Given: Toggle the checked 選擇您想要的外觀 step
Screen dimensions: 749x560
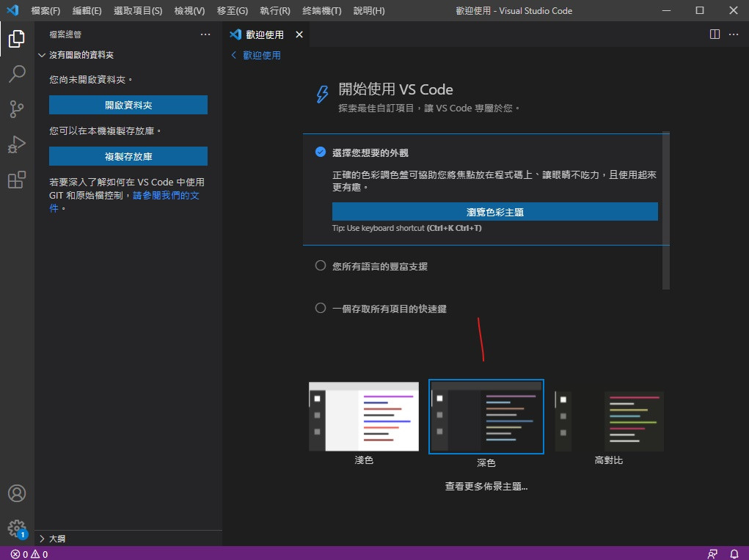Looking at the screenshot, I should pos(321,152).
